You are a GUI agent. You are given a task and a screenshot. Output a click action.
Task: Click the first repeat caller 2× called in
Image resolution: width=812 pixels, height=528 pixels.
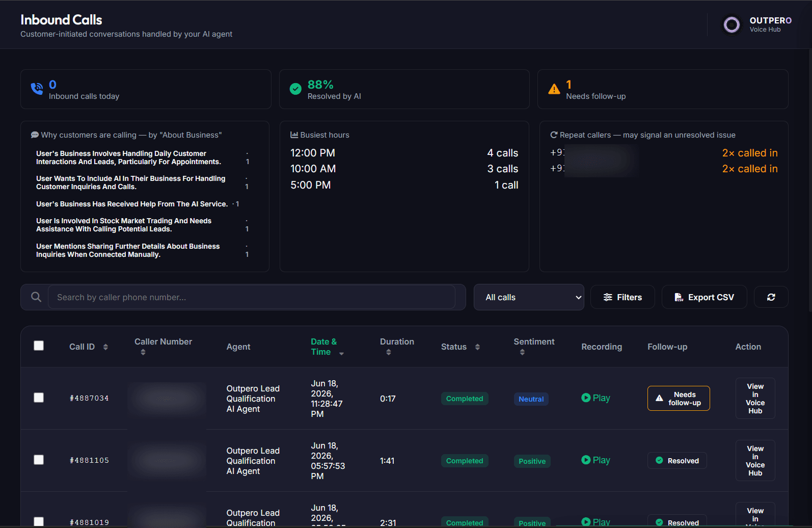click(749, 153)
